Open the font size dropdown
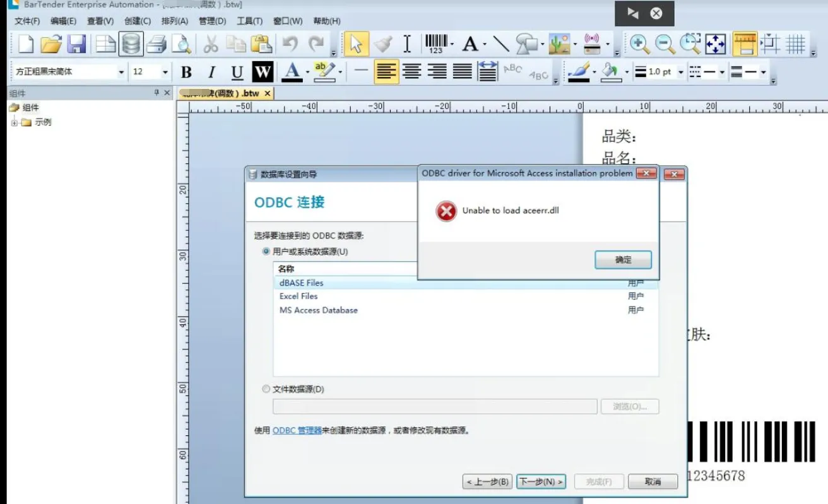 point(165,72)
